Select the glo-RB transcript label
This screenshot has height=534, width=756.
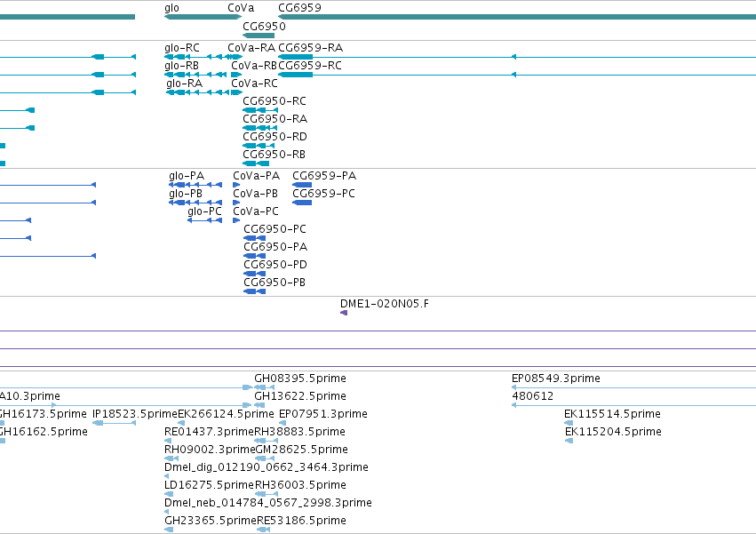(x=181, y=66)
